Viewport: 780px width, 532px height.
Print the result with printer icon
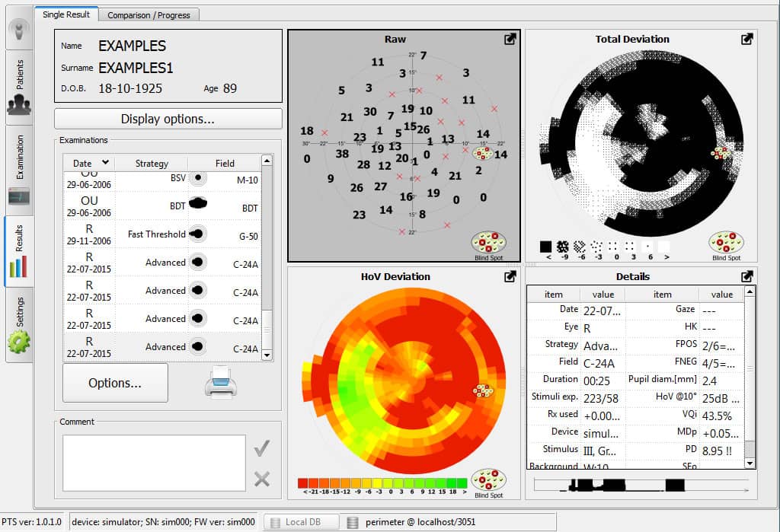tap(221, 382)
